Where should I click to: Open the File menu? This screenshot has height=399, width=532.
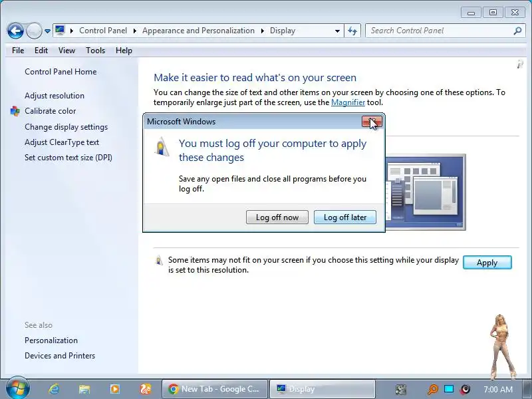(x=18, y=51)
